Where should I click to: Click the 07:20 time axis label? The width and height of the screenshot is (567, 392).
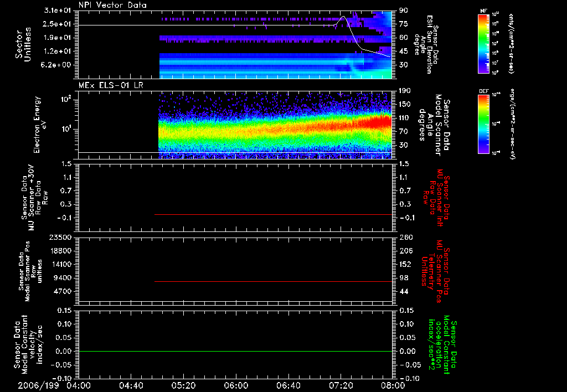341,385
